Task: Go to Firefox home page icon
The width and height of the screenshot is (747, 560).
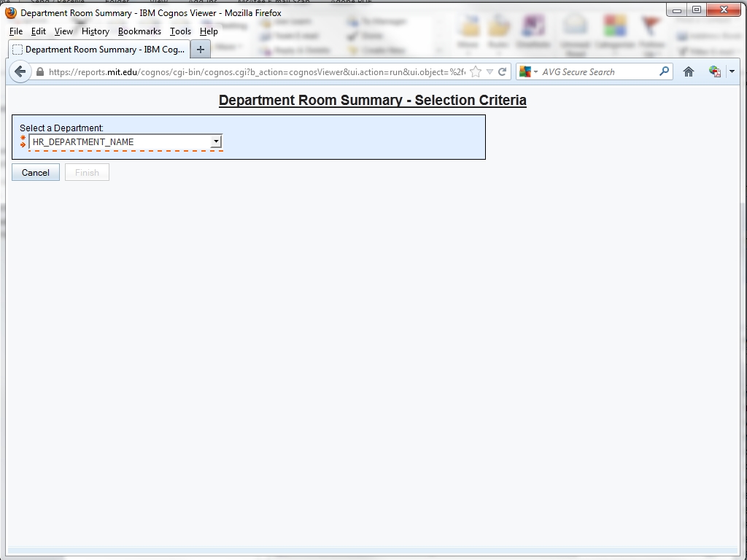Action: coord(688,71)
